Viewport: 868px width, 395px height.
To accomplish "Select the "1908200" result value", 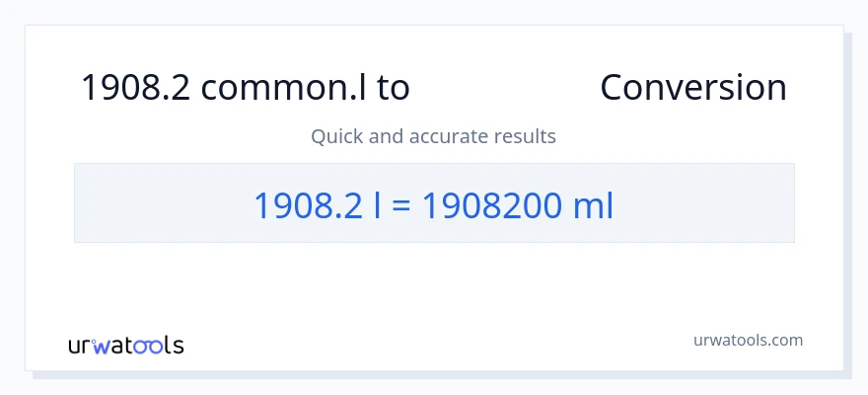I will coord(487,204).
